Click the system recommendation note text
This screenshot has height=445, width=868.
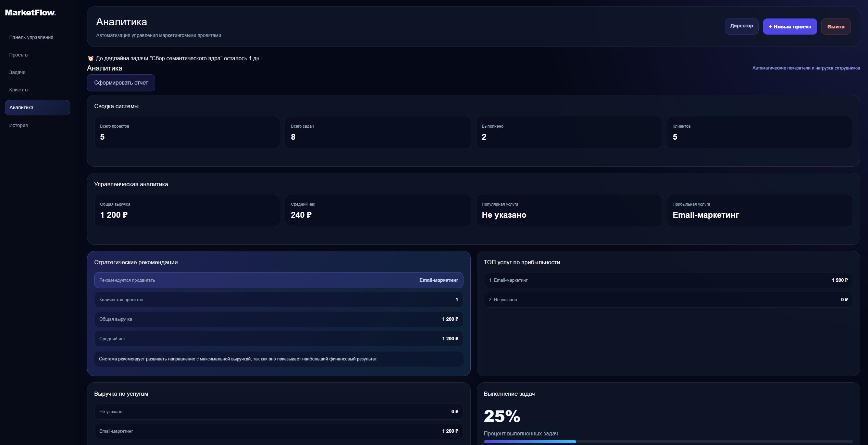pyautogui.click(x=238, y=359)
